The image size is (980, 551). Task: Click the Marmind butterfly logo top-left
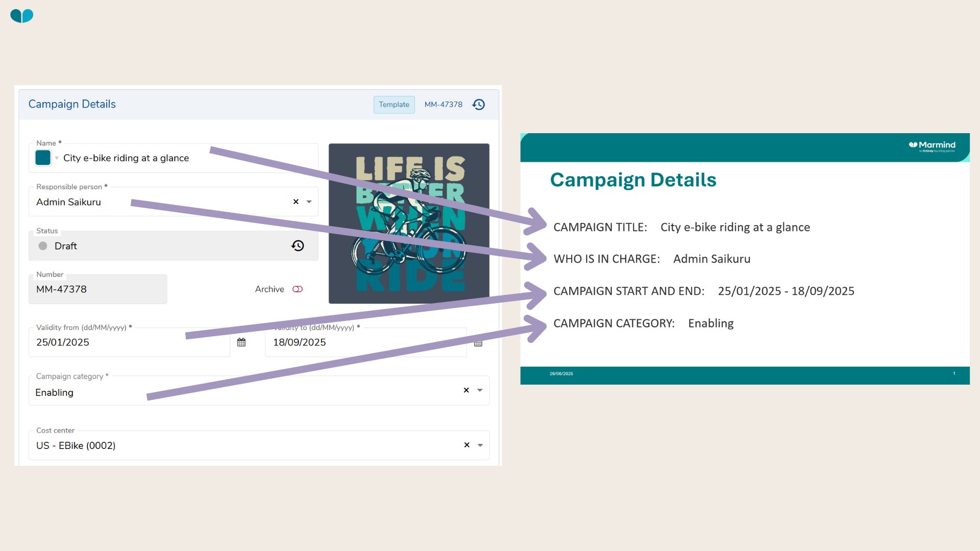point(22,16)
